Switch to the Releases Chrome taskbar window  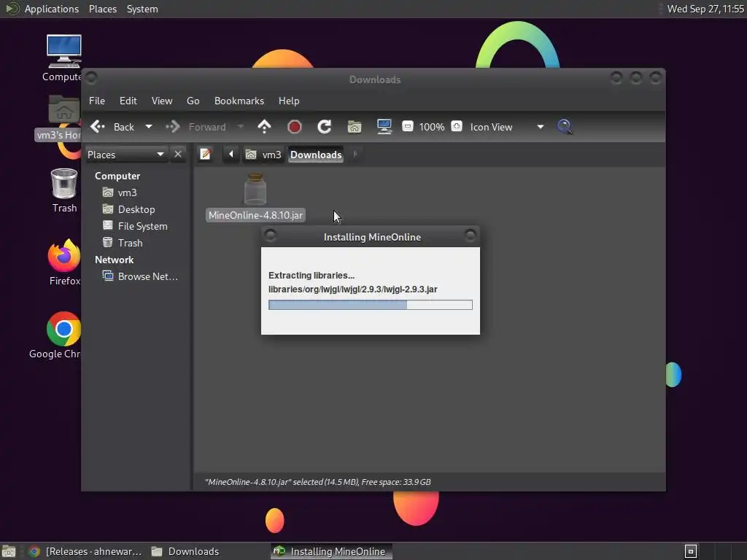[85, 551]
